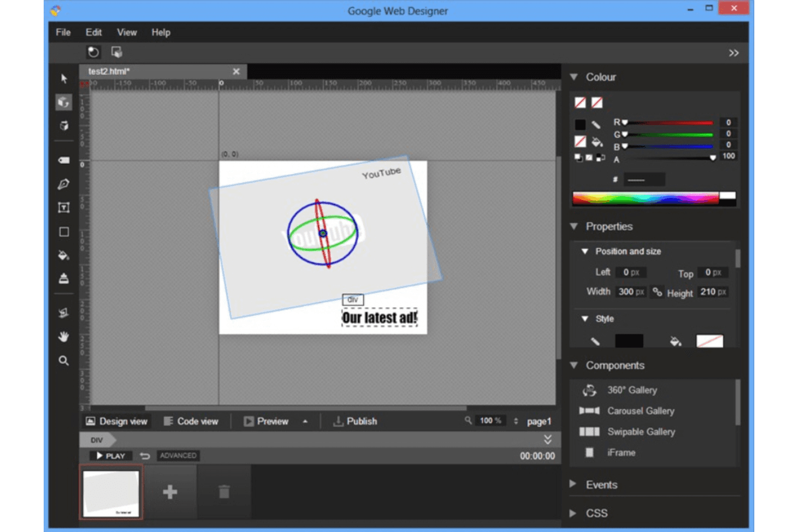The width and height of the screenshot is (798, 532).
Task: Collapse the Colour panel
Action: (574, 77)
